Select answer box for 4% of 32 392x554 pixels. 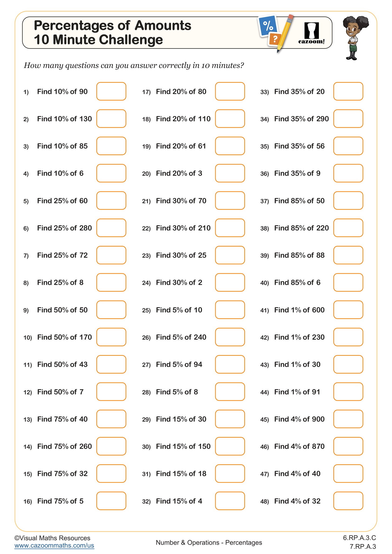(348, 501)
